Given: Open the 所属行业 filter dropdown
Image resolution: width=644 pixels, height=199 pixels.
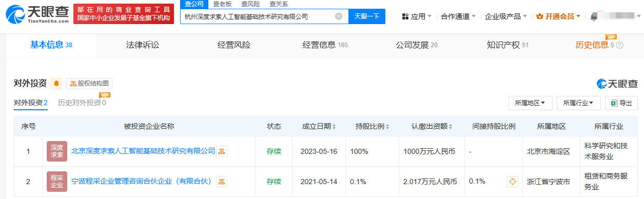Looking at the screenshot, I should coord(578,103).
